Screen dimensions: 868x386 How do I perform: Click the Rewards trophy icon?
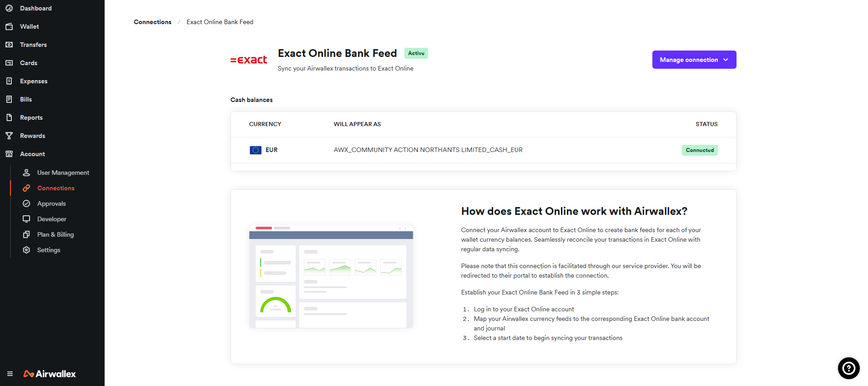tap(9, 136)
